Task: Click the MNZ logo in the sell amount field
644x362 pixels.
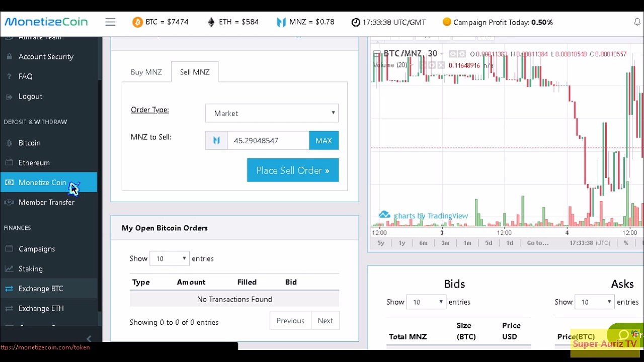Action: (x=216, y=141)
